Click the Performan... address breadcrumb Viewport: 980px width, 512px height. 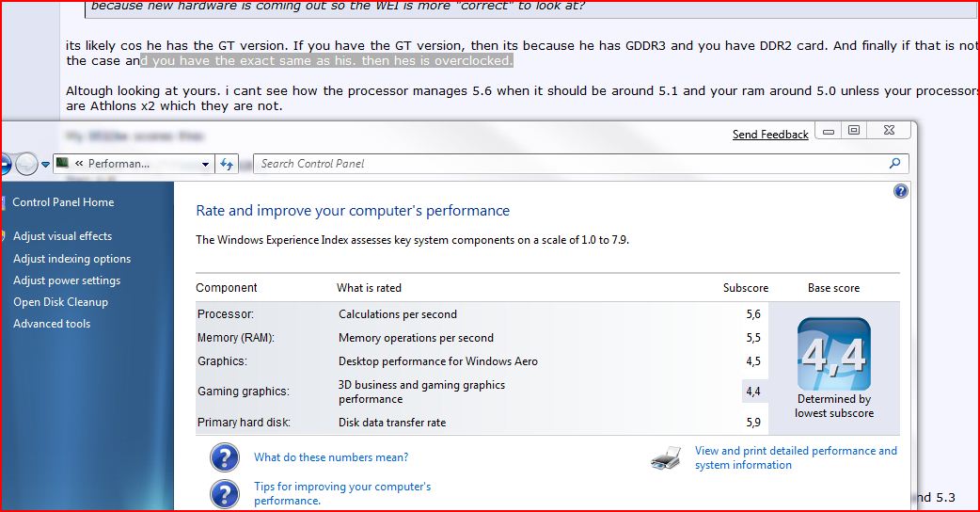119,164
